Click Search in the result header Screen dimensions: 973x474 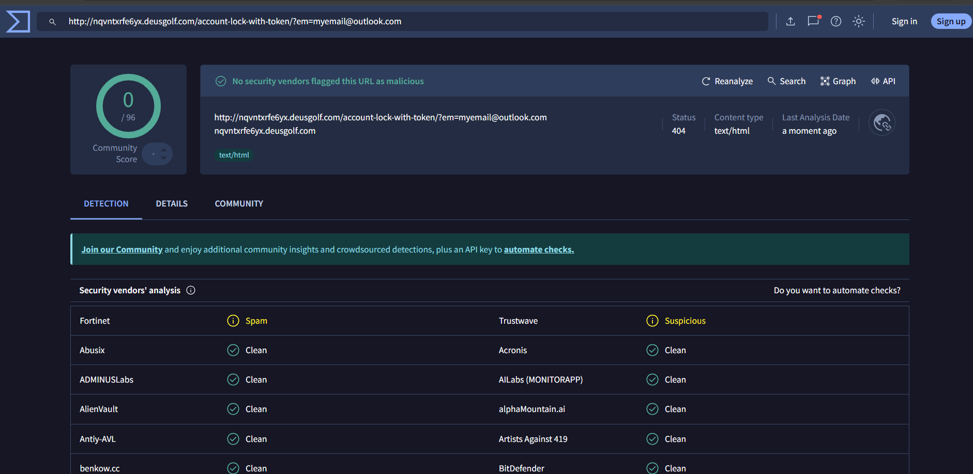tap(786, 81)
